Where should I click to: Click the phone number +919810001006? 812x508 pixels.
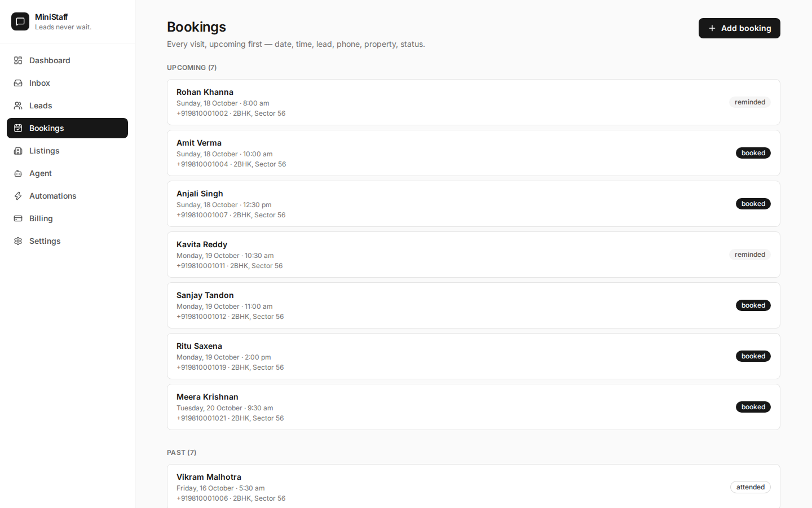tap(202, 498)
